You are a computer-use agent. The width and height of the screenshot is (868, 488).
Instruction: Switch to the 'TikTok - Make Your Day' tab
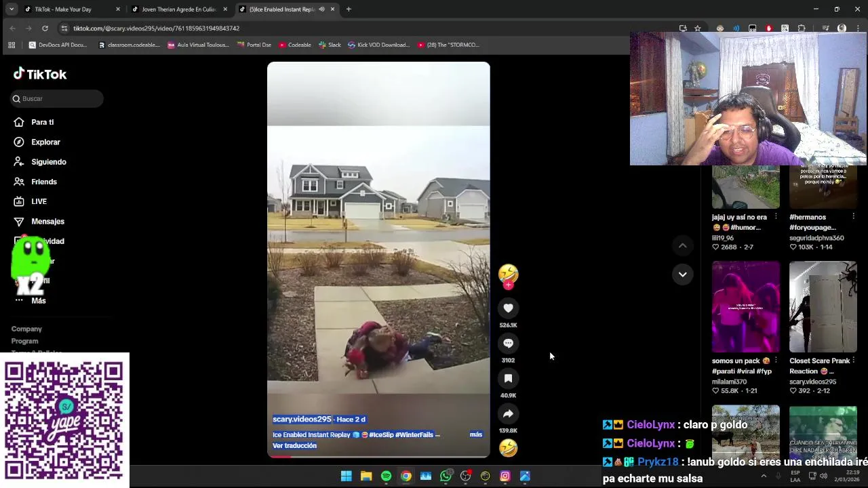coord(72,9)
